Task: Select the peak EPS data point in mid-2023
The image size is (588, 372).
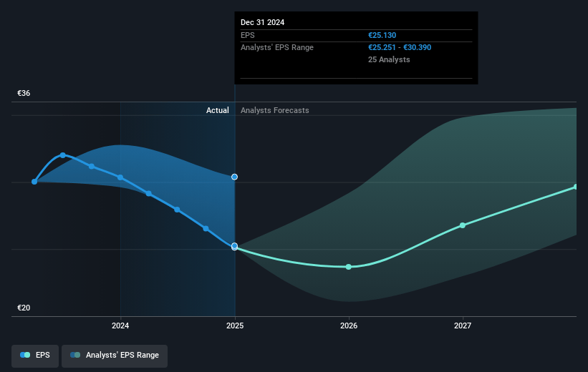Action: pos(63,155)
